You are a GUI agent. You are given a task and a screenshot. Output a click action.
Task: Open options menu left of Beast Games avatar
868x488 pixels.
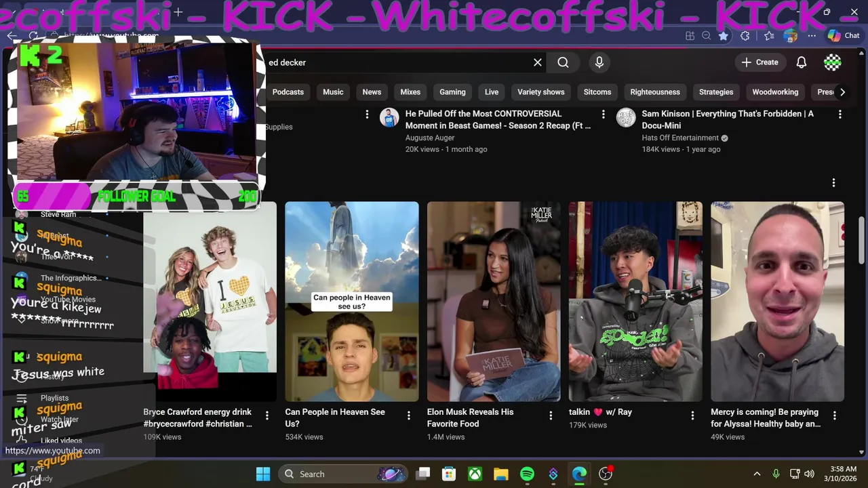(367, 115)
